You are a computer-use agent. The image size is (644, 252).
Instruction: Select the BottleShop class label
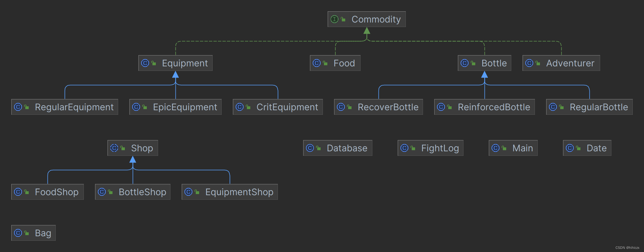143,192
